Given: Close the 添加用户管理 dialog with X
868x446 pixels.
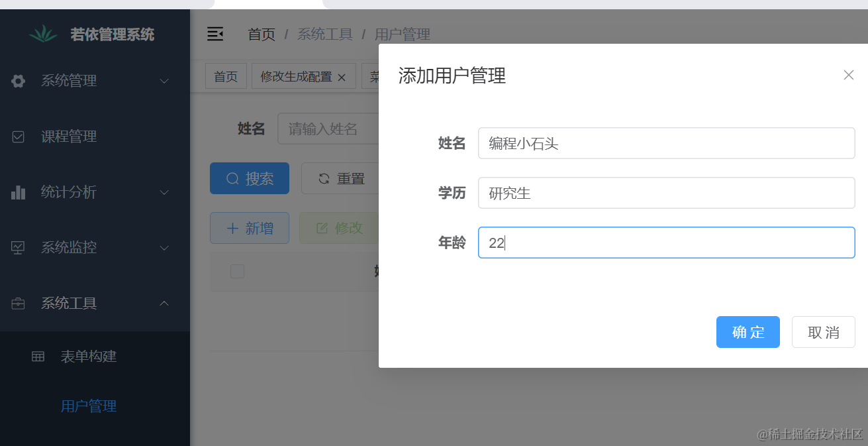Looking at the screenshot, I should (x=848, y=75).
